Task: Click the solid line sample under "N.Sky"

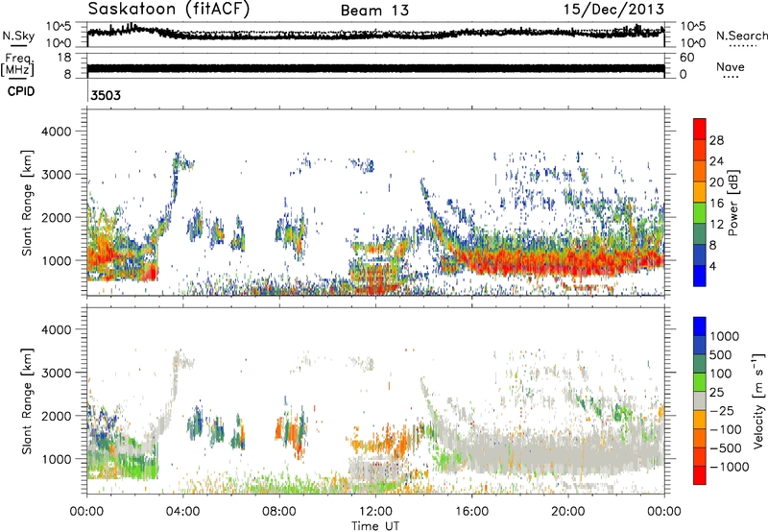Action: (18, 45)
